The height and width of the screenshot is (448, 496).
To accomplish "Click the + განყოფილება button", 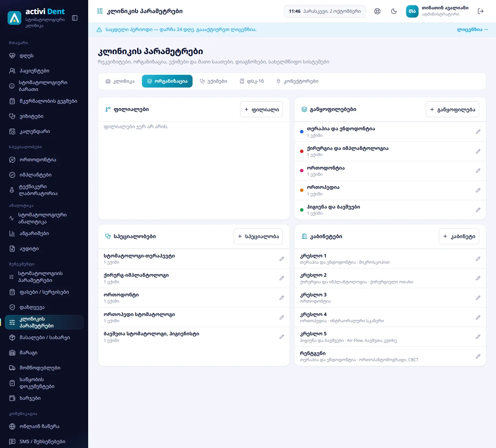I will tap(452, 109).
